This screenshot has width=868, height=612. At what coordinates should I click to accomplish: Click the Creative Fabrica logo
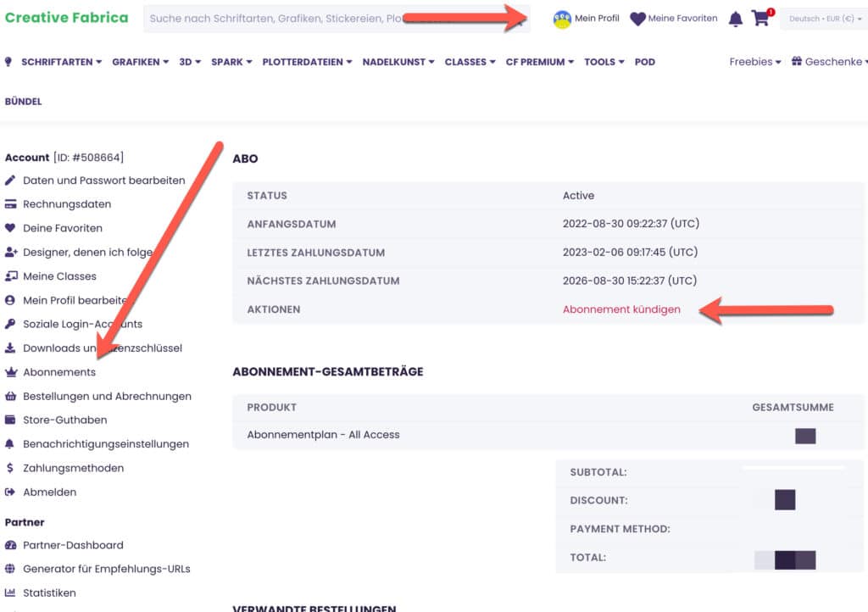tap(66, 18)
